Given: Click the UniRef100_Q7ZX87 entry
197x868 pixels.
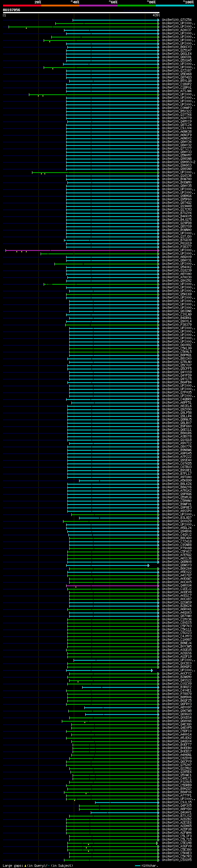Looking at the screenshot, I should point(176,71).
